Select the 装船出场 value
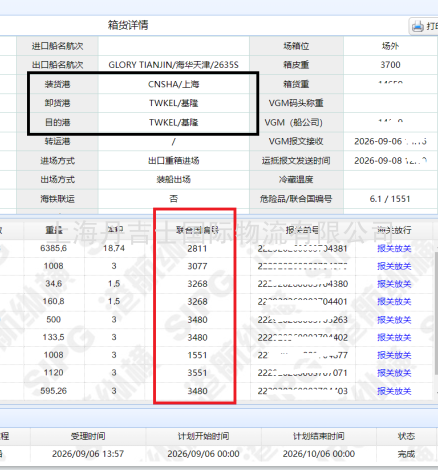Image resolution: width=438 pixels, height=470 pixels. click(174, 180)
